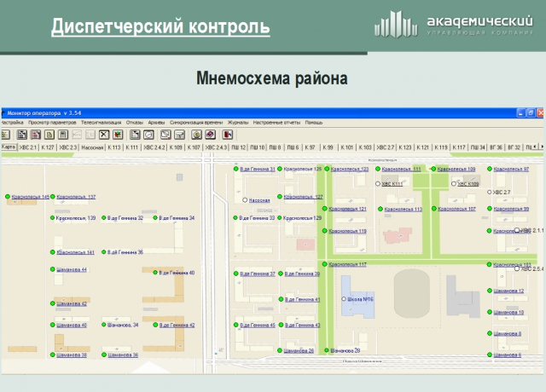Click the green status dot beside Шаманова 44
This screenshot has width=546, height=392.
click(53, 269)
